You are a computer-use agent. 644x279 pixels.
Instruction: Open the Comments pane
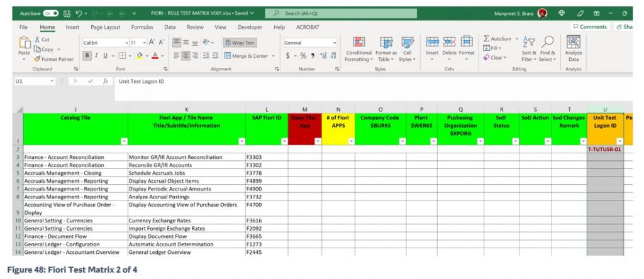click(x=590, y=26)
